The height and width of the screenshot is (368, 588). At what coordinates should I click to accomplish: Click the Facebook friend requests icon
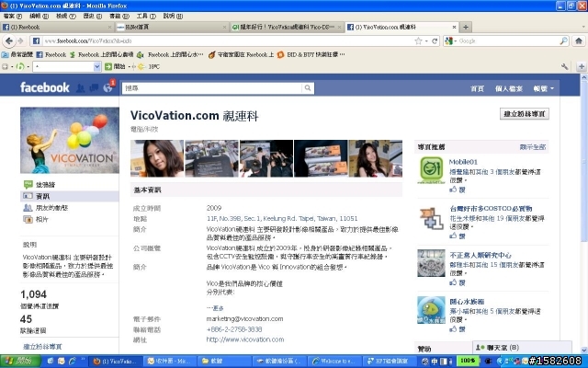coord(80,88)
